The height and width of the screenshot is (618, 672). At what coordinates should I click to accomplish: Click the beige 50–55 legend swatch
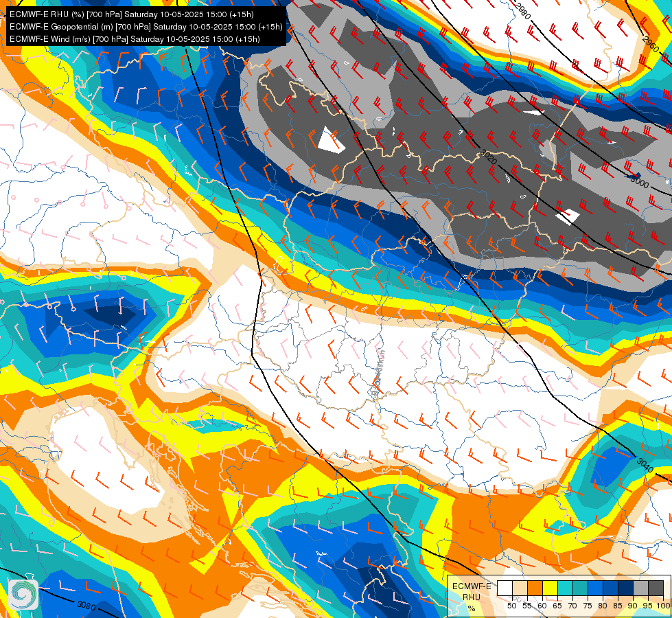[x=520, y=588]
